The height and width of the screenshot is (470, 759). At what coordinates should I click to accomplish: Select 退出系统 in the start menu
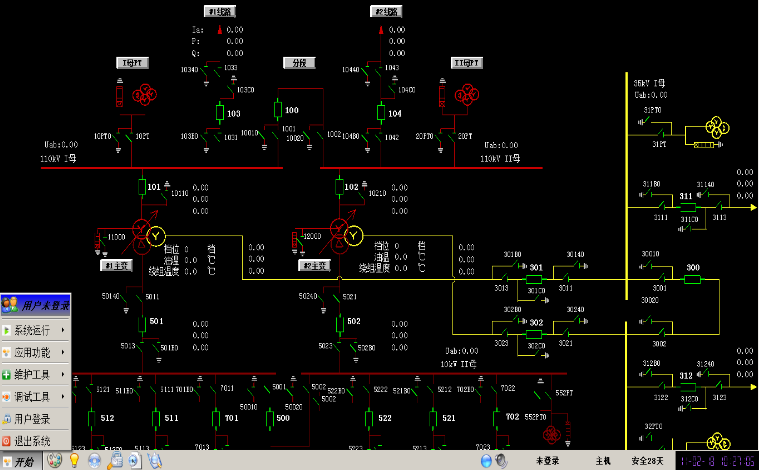[x=35, y=441]
